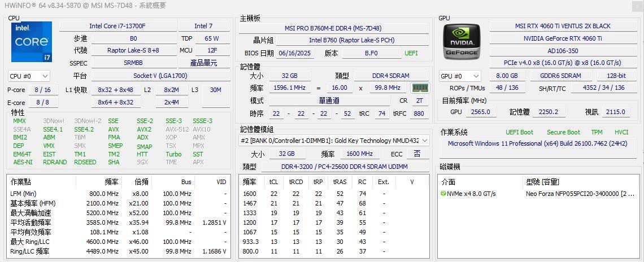Click the AVX2 feature flag
This screenshot has height=262, width=644.
click(x=144, y=129)
